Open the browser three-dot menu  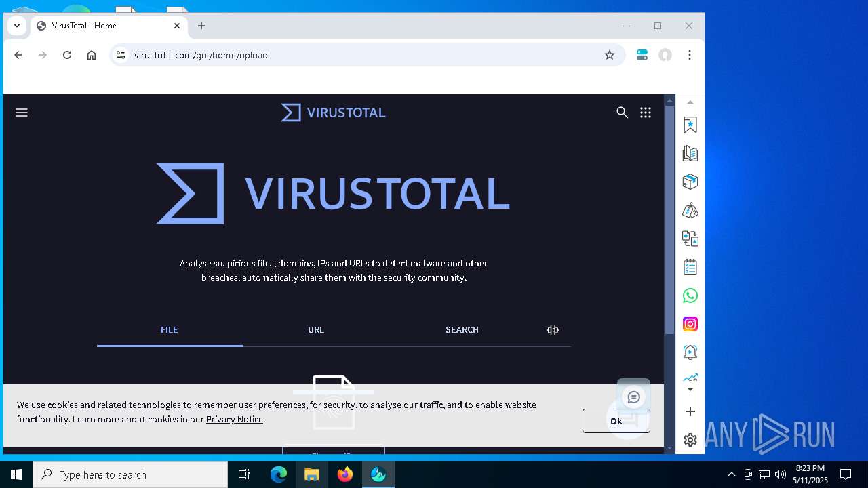[690, 55]
